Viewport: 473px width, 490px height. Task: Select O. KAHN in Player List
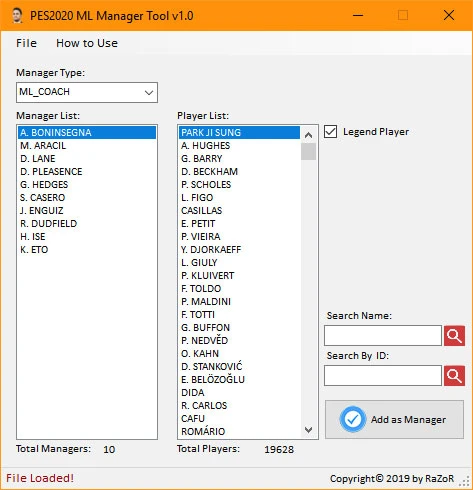[x=240, y=353]
